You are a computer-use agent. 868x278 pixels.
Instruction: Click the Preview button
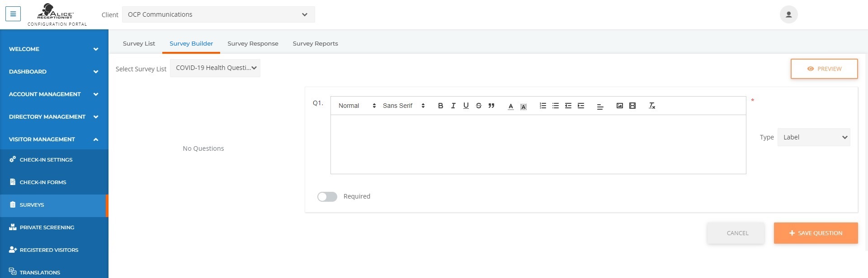824,69
